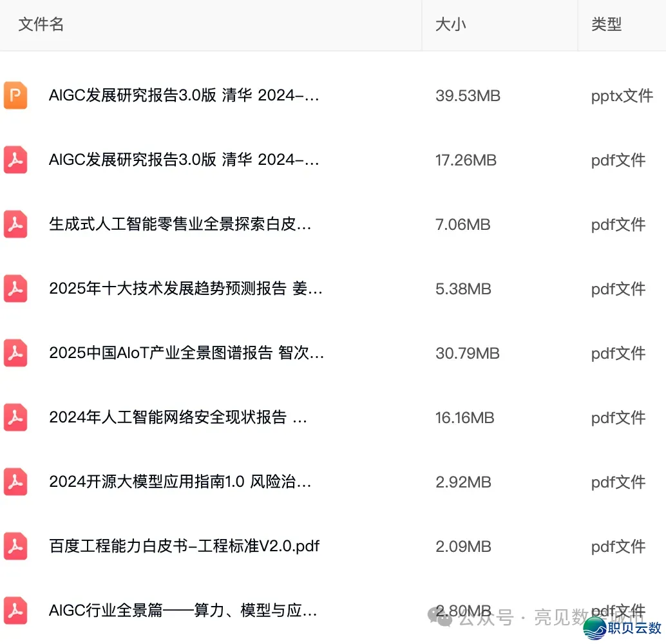
Task: Open file name 2025中国AIoT产业全景图谱报告
Action: click(x=186, y=353)
